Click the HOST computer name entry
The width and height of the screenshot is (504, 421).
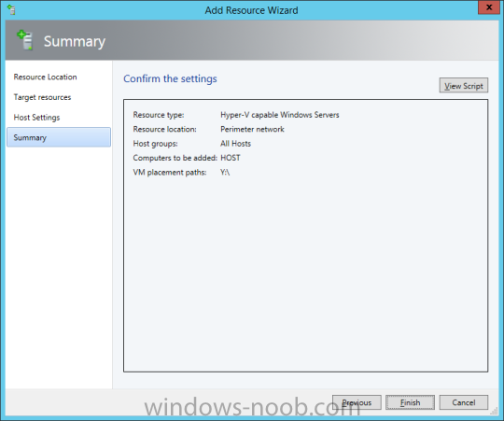[x=231, y=158]
